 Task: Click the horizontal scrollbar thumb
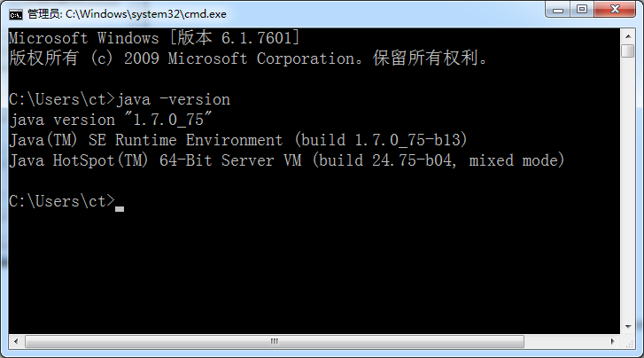(x=275, y=341)
